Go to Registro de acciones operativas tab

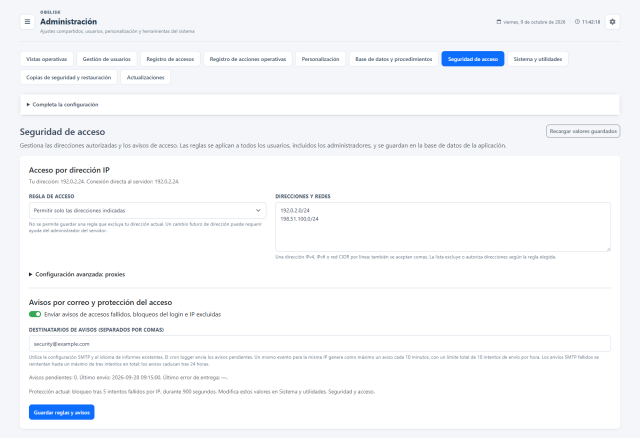coord(248,59)
